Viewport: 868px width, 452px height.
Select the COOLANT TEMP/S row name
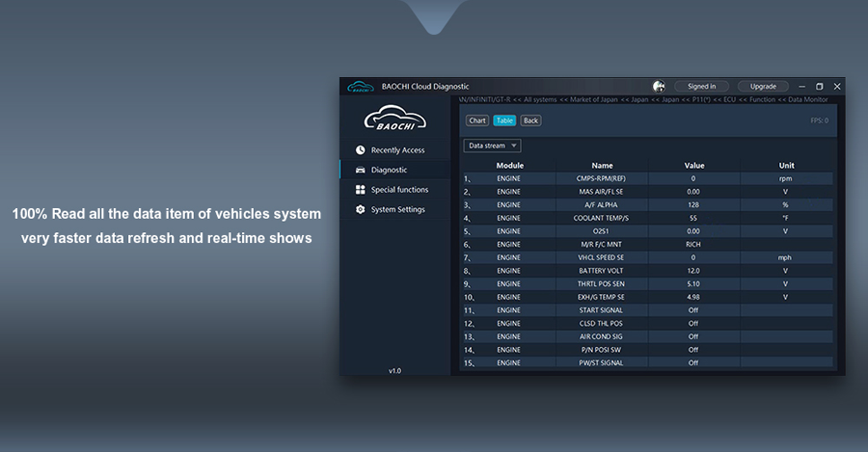[601, 218]
